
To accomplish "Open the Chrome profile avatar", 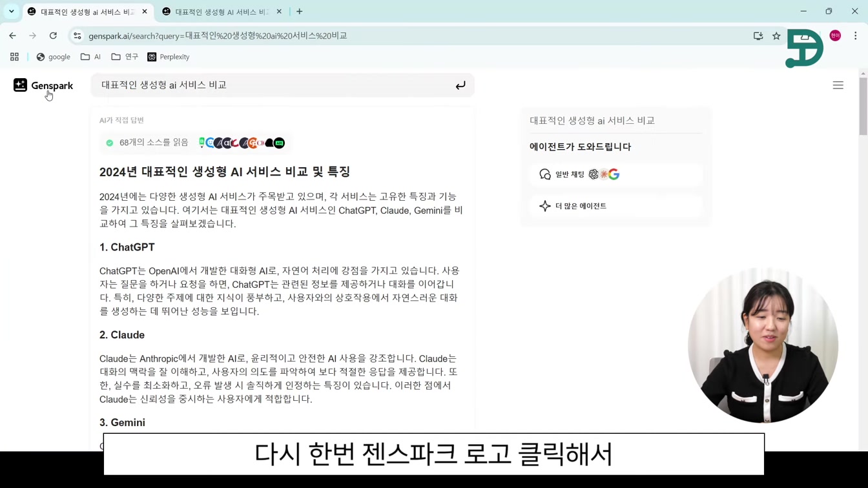I will tap(835, 36).
